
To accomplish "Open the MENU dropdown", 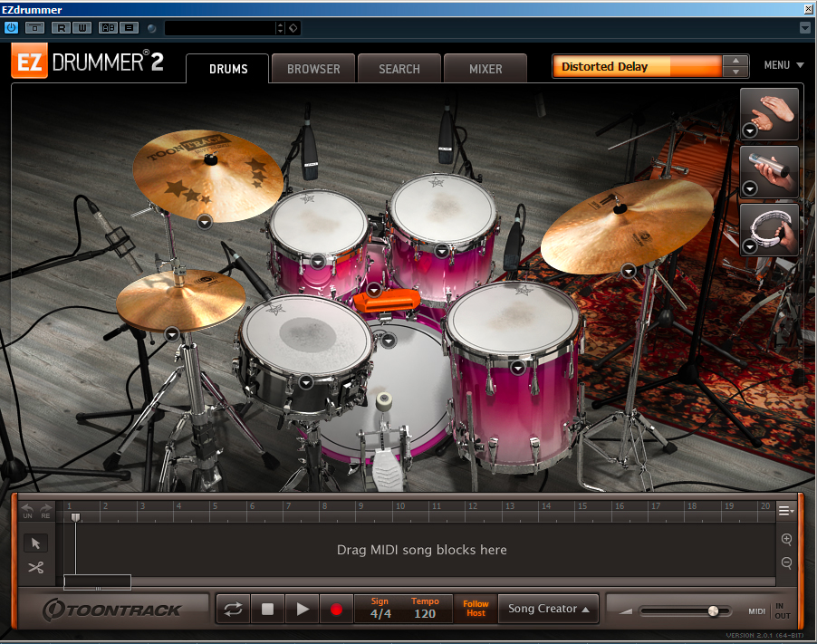I will point(783,65).
